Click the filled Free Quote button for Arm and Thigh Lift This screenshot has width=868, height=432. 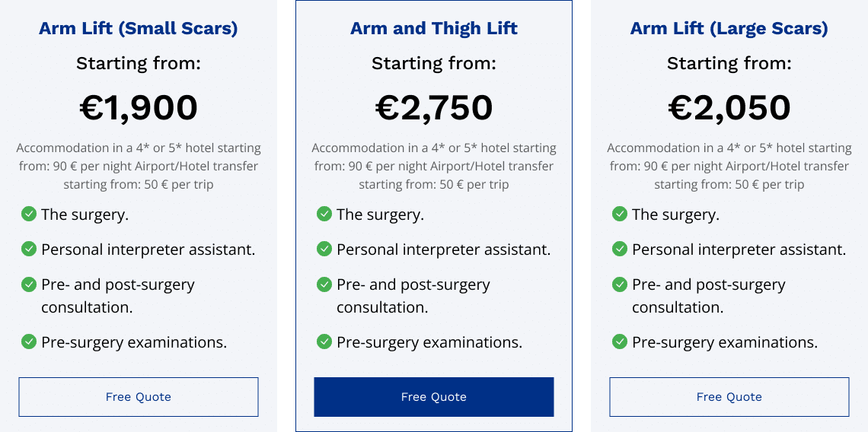coord(433,396)
